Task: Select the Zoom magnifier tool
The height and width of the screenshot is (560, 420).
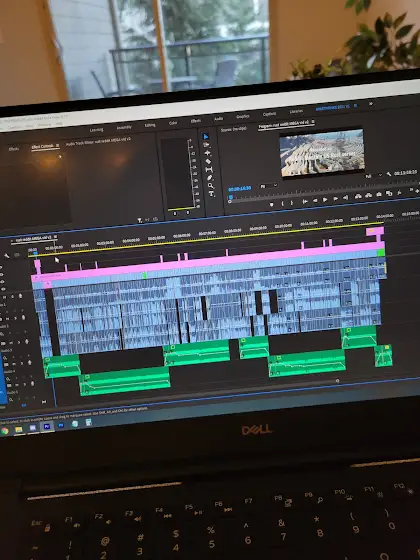Action: coord(211,186)
